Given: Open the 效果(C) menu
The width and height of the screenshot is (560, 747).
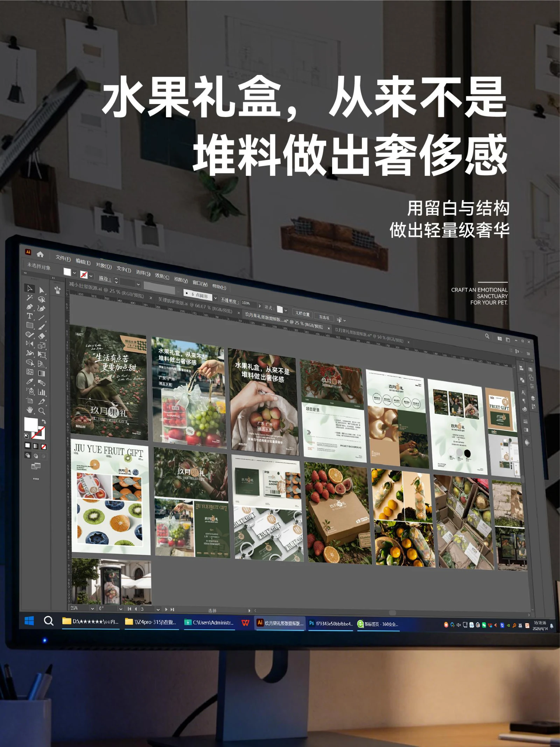Looking at the screenshot, I should [162, 276].
